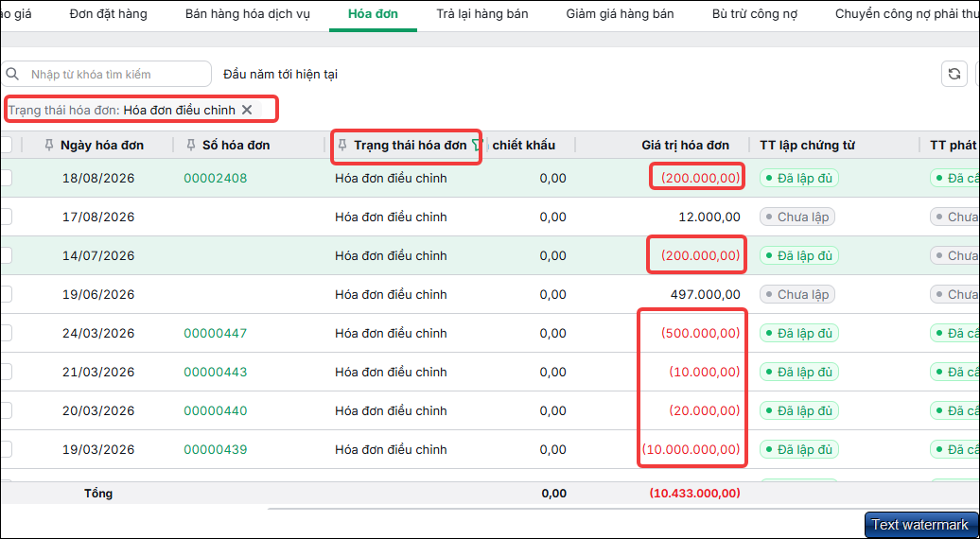Click status cell in 17/08/2026 row
980x539 pixels.
(x=391, y=217)
